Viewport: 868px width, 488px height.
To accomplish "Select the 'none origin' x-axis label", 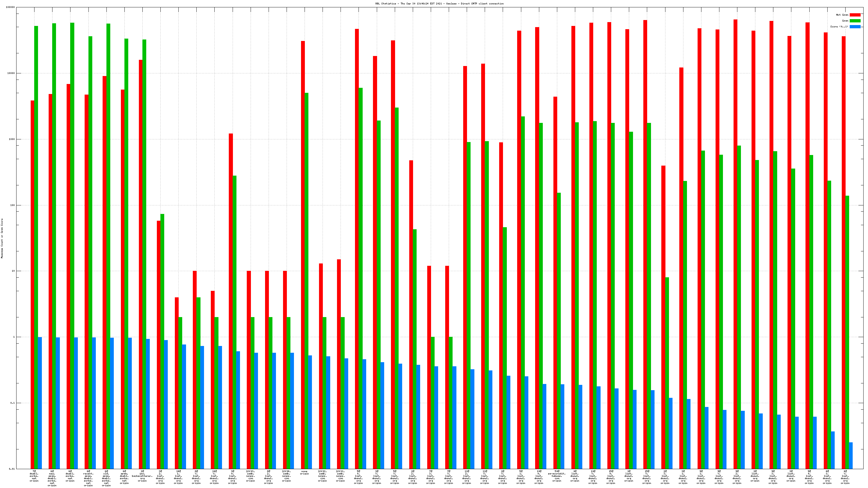I will pos(304,472).
